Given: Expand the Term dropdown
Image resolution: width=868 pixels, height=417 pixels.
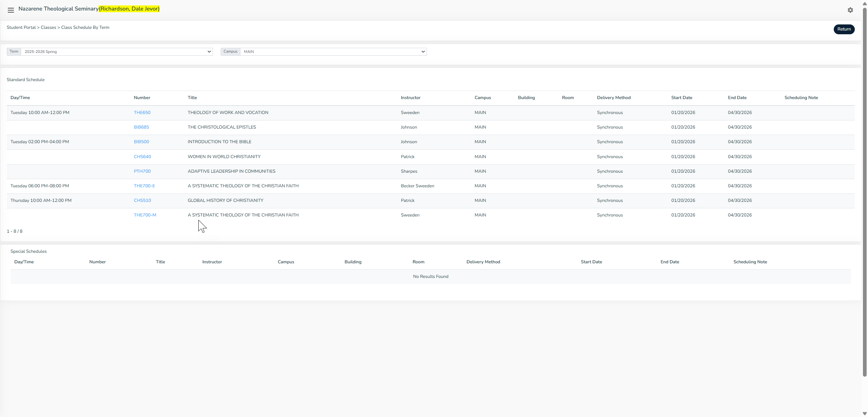Looking at the screenshot, I should click(x=117, y=52).
